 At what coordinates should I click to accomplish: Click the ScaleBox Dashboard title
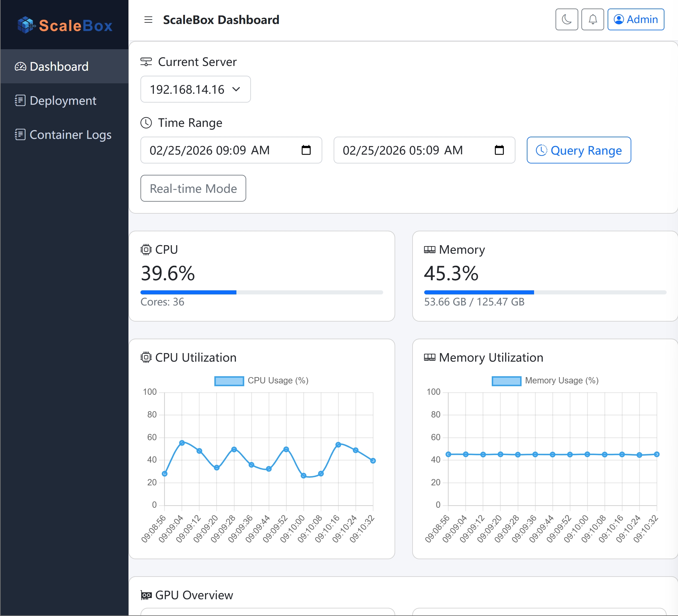(221, 20)
